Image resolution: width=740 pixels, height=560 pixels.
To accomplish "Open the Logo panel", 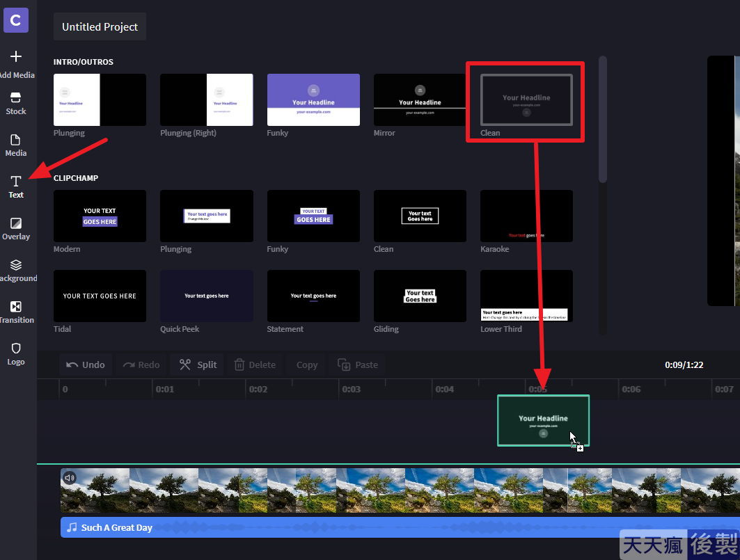I will [x=15, y=354].
